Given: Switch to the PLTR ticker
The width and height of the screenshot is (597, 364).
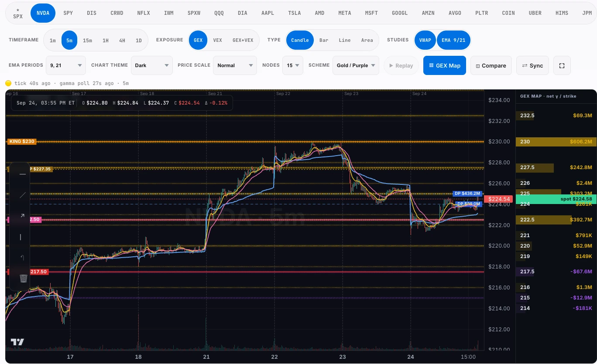Looking at the screenshot, I should (481, 13).
